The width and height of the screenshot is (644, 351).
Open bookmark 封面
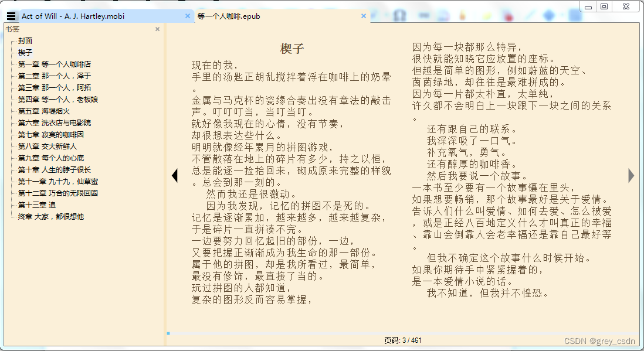[25, 40]
